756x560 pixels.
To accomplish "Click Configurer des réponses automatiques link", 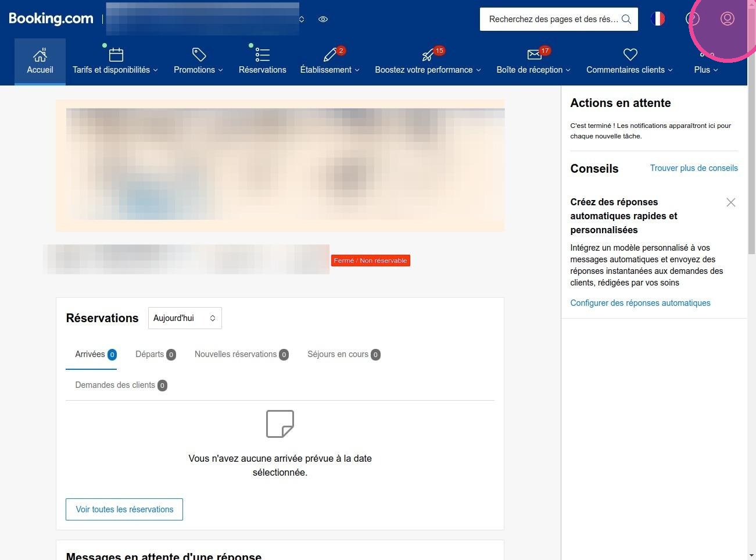I will click(640, 303).
